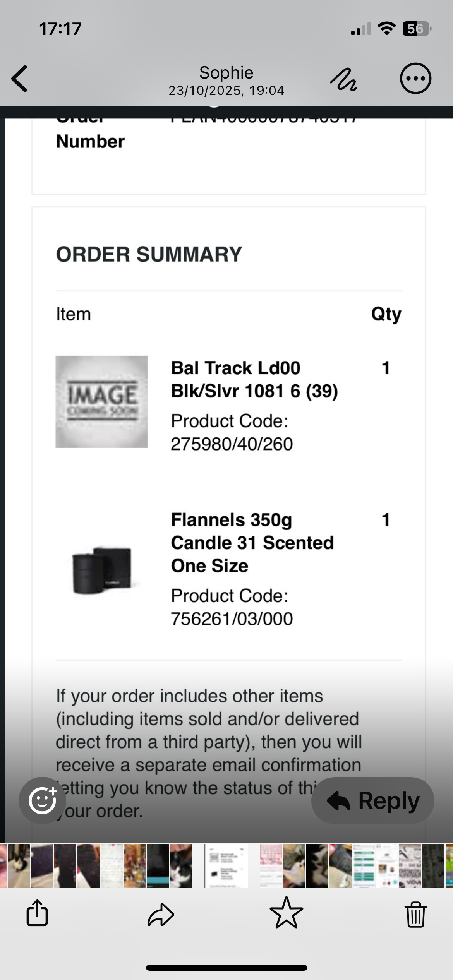Tap the battery indicator in status bar
The height and width of the screenshot is (980, 453).
(416, 29)
